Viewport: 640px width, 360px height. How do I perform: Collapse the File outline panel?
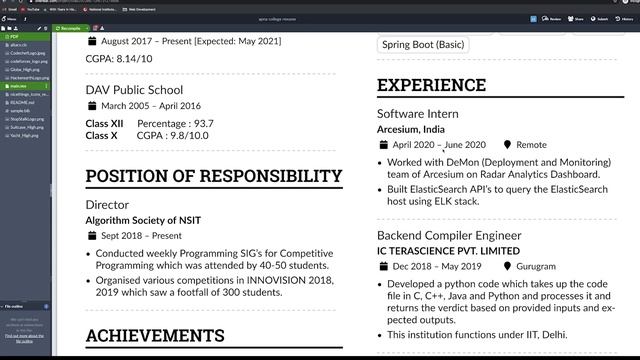click(12, 307)
